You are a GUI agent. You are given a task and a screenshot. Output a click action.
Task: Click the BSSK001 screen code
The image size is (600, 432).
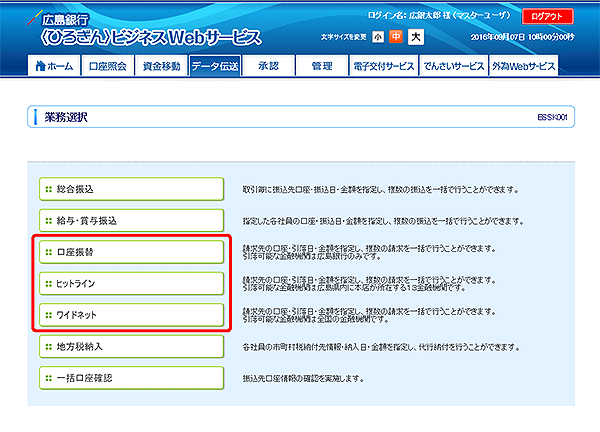pyautogui.click(x=552, y=117)
